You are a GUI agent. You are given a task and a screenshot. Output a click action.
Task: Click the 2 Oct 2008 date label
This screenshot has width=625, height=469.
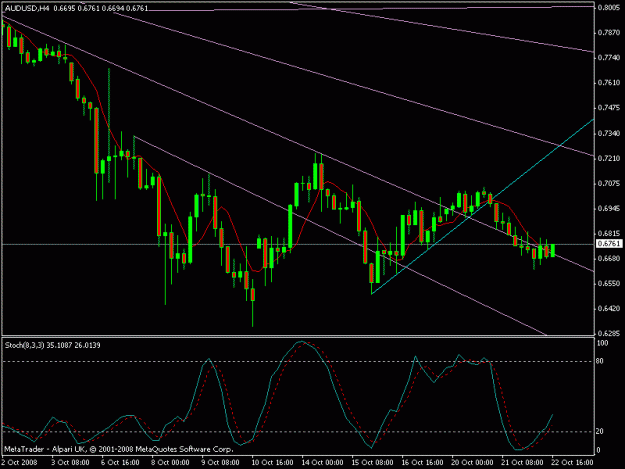coord(20,463)
